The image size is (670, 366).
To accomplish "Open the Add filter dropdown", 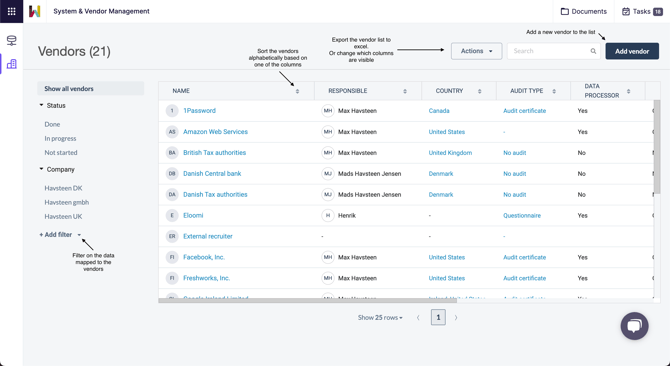I will pos(60,235).
